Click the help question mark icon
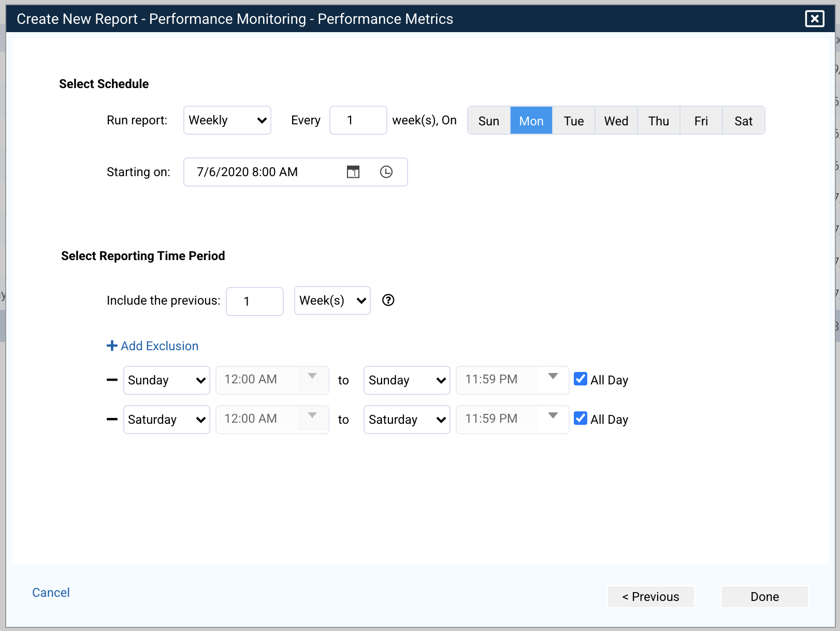 [388, 300]
